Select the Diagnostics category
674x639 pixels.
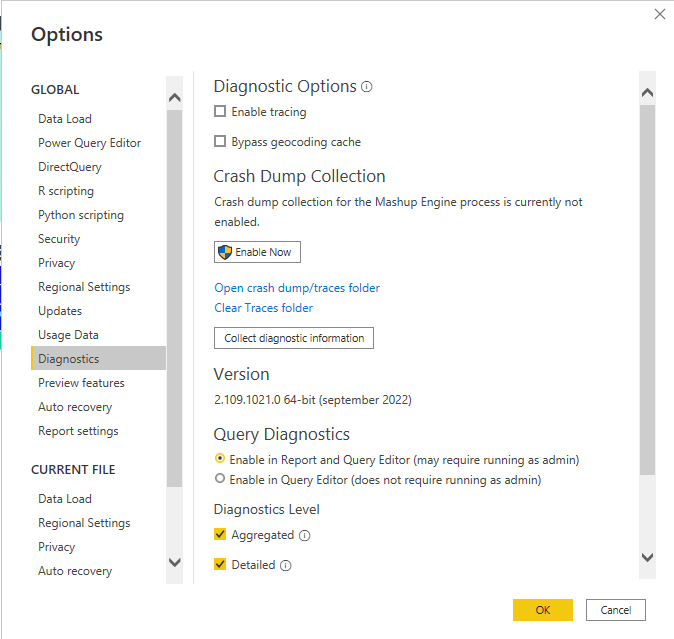pyautogui.click(x=98, y=358)
